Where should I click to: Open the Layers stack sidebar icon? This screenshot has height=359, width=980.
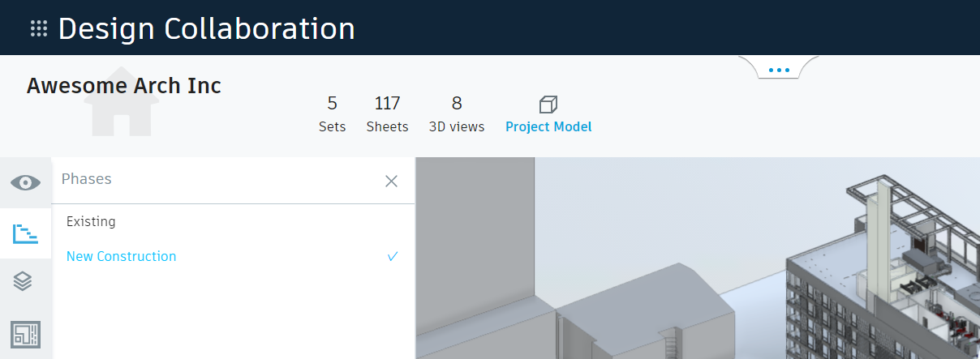24,282
